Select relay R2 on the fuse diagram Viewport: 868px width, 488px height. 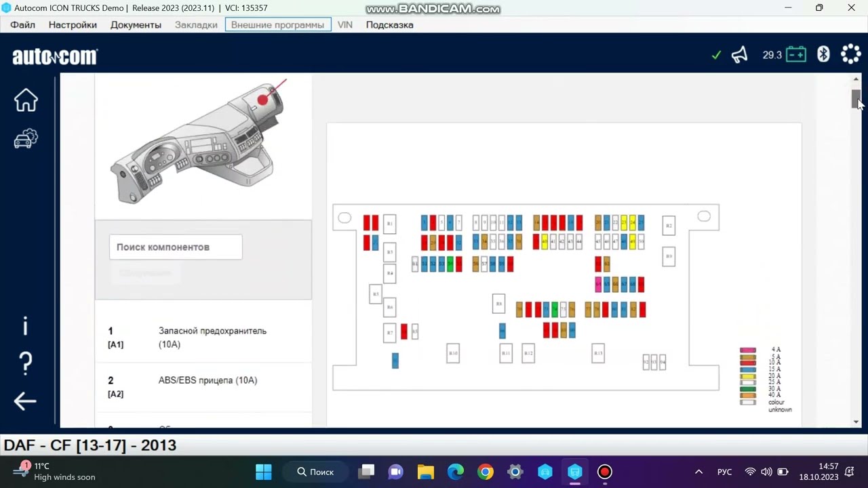[x=669, y=225]
